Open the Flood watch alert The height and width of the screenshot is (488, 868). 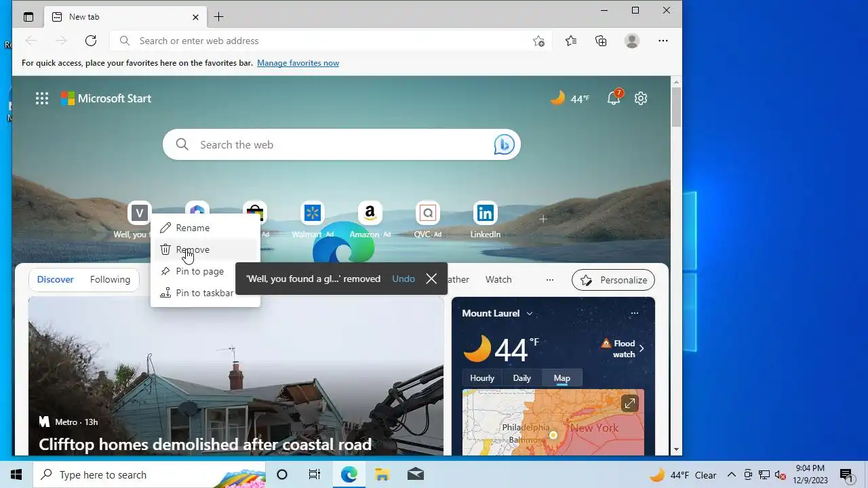(x=623, y=348)
